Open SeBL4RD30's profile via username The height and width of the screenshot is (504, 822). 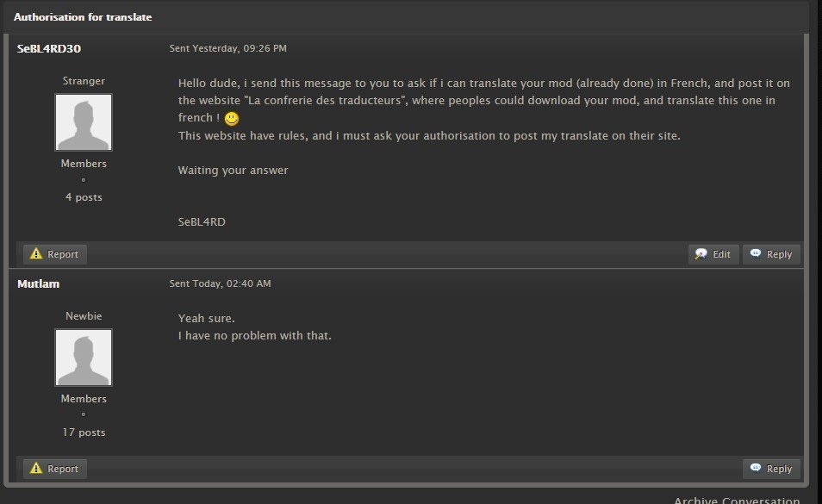(49, 49)
